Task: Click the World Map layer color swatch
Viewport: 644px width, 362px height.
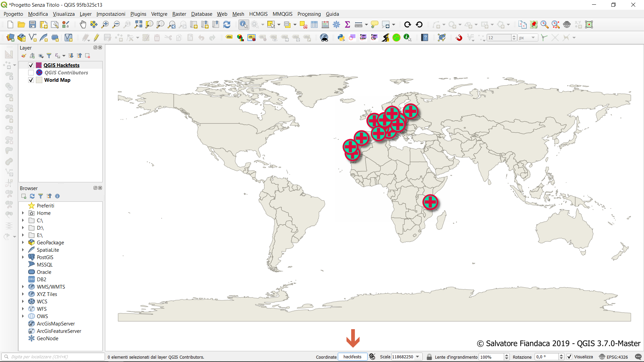Action: 39,80
